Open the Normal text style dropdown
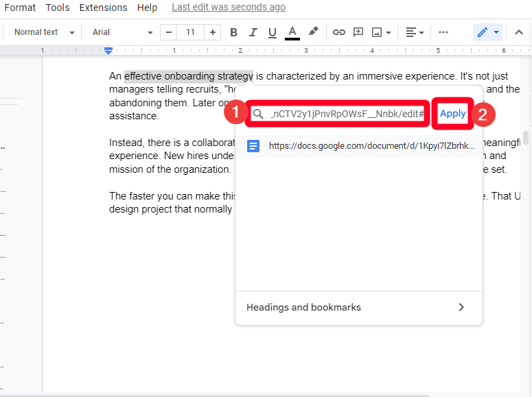 44,32
